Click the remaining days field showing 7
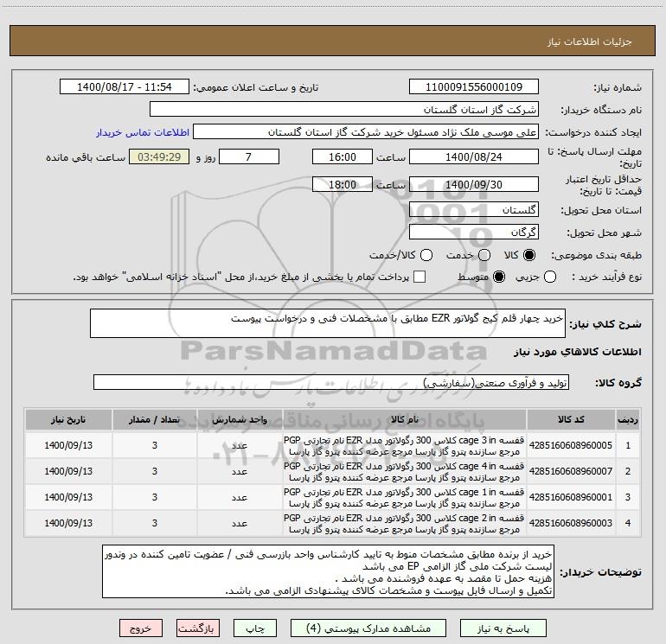The width and height of the screenshot is (666, 644). click(249, 156)
